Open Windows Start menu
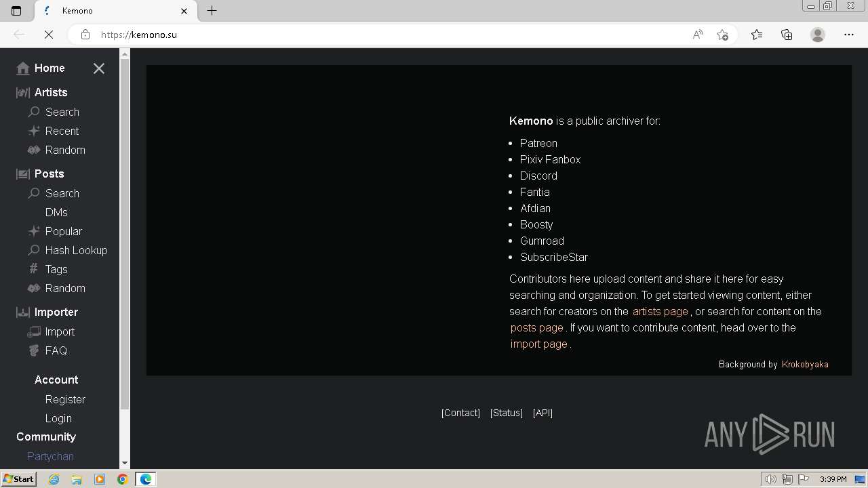Image resolution: width=868 pixels, height=488 pixels. pyautogui.click(x=18, y=479)
